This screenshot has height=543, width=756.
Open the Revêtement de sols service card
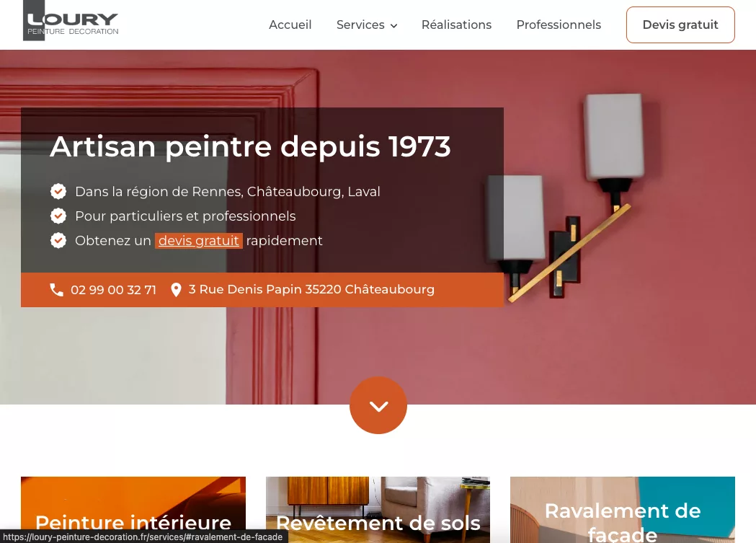(x=378, y=510)
